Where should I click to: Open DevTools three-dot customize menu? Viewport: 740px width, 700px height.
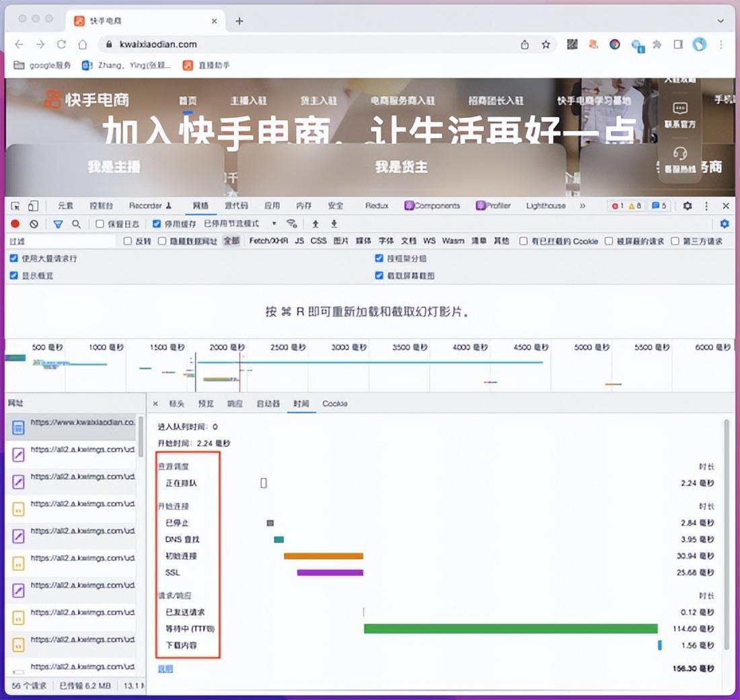706,206
